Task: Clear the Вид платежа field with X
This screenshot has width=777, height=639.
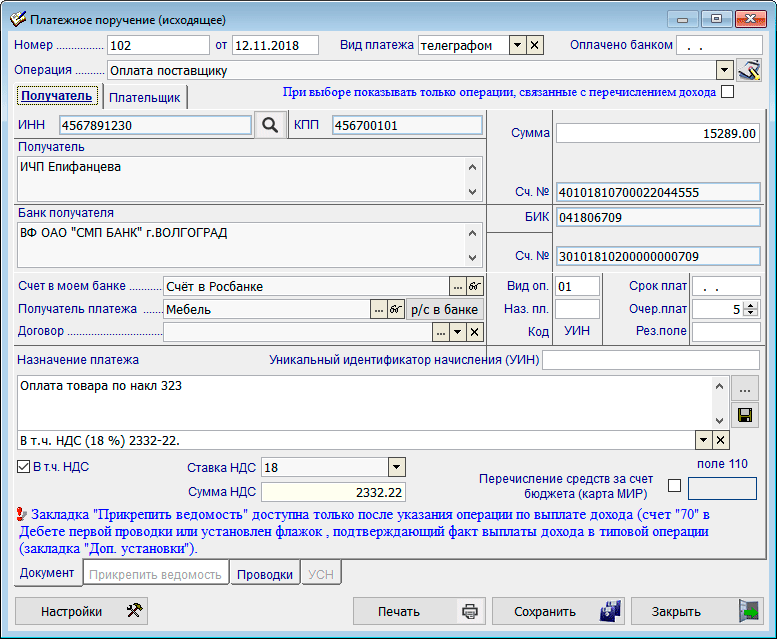Action: click(534, 46)
